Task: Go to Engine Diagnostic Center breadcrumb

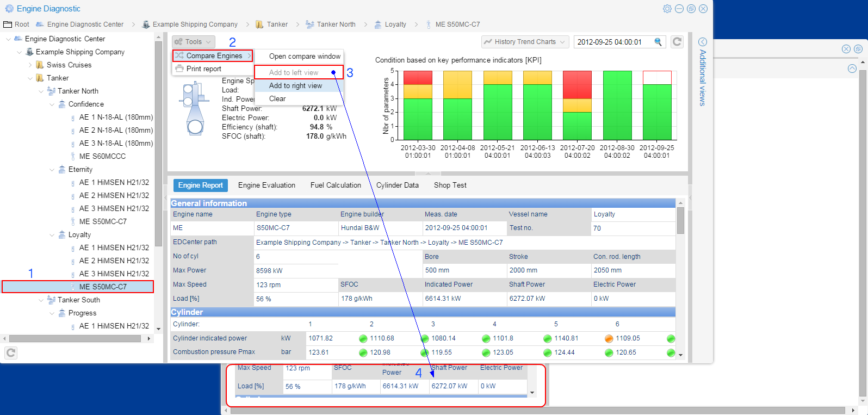Action: (x=85, y=24)
